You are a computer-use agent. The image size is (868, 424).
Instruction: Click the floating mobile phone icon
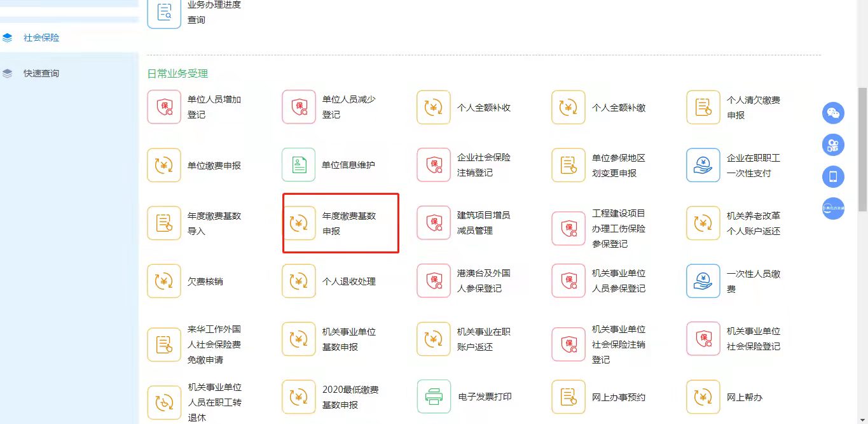pos(833,176)
